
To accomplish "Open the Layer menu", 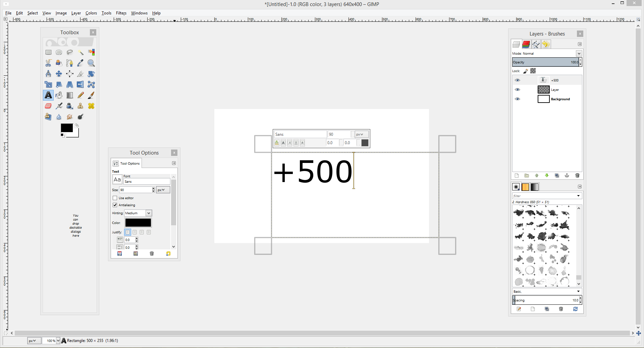I will coord(76,13).
